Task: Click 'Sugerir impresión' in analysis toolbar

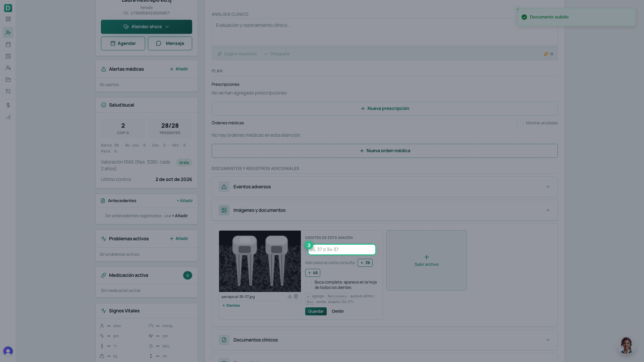Action: (x=237, y=54)
